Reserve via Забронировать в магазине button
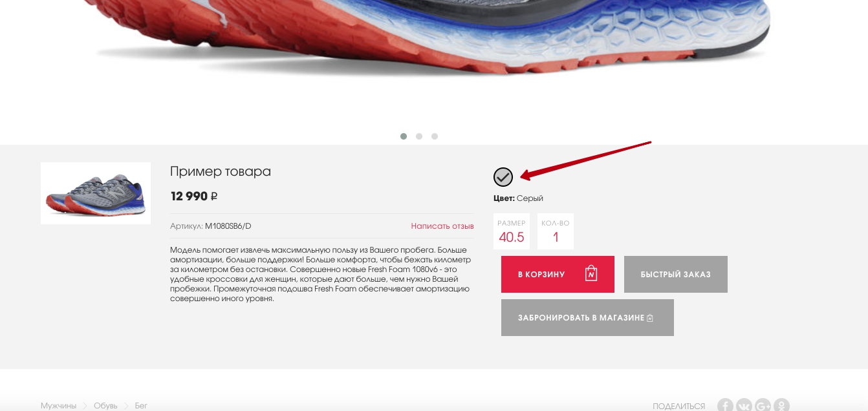 587,317
